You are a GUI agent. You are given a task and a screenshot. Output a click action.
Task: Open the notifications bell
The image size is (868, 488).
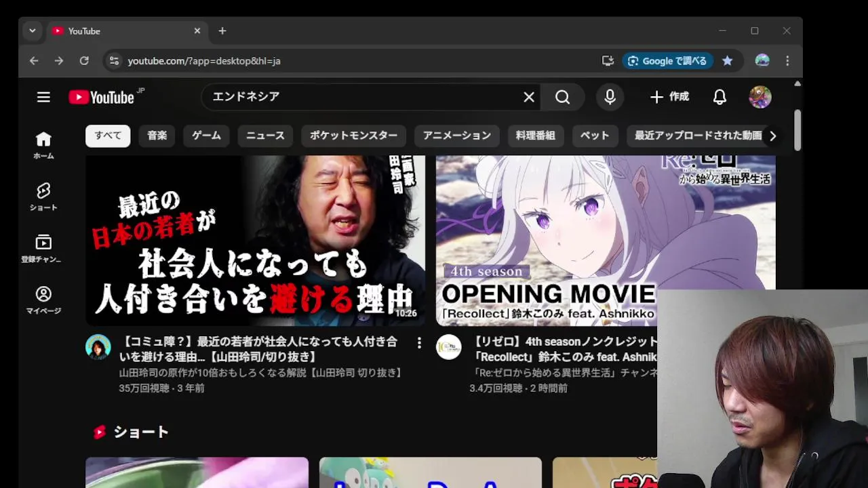[x=719, y=97]
